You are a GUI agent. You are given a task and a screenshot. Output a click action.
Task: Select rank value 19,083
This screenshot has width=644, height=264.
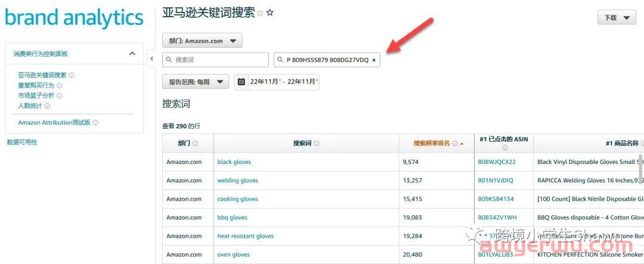coord(413,217)
